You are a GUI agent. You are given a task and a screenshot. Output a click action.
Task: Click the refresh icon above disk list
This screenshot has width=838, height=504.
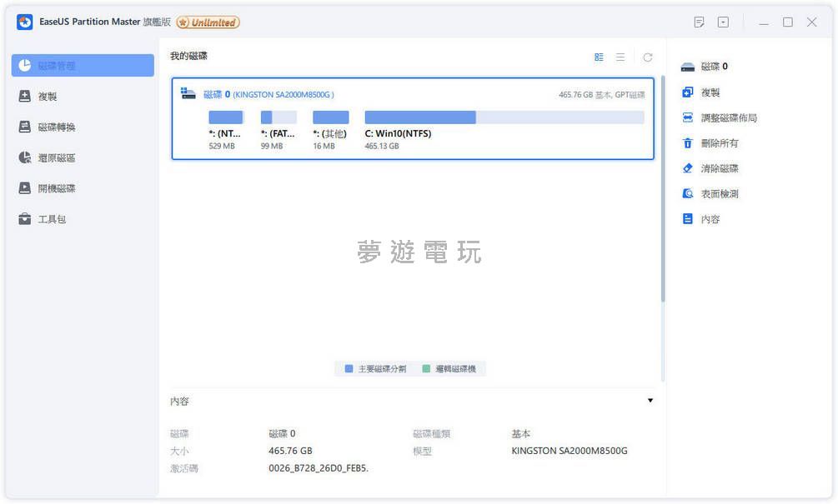click(647, 57)
